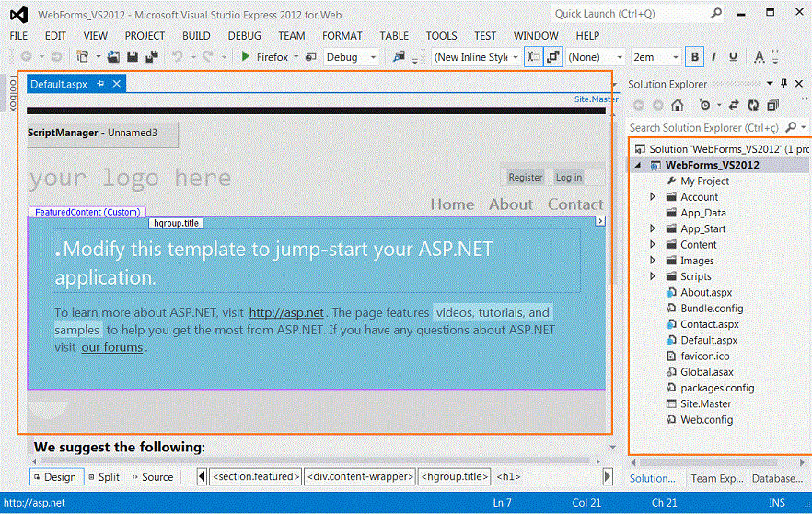Viewport: 812px width, 514px height.
Task: Select Site.Master in Solution Explorer
Action: pyautogui.click(x=705, y=403)
